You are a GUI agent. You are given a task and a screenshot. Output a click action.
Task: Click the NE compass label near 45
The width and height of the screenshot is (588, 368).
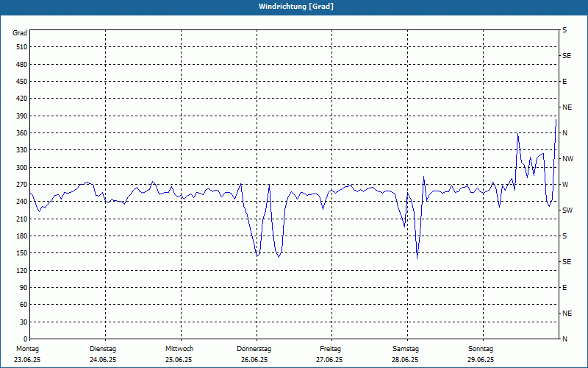click(x=567, y=314)
